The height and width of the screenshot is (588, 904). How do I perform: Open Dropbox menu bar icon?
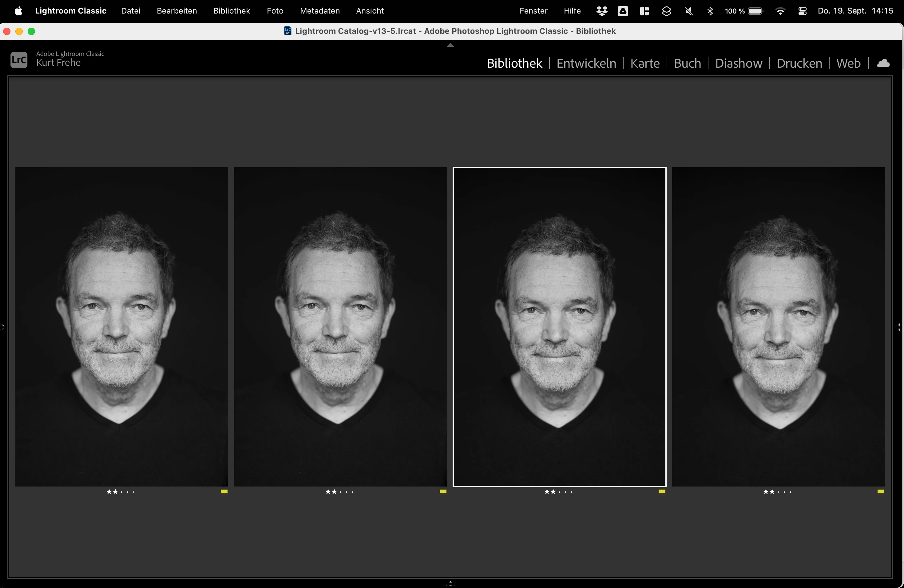pos(602,11)
